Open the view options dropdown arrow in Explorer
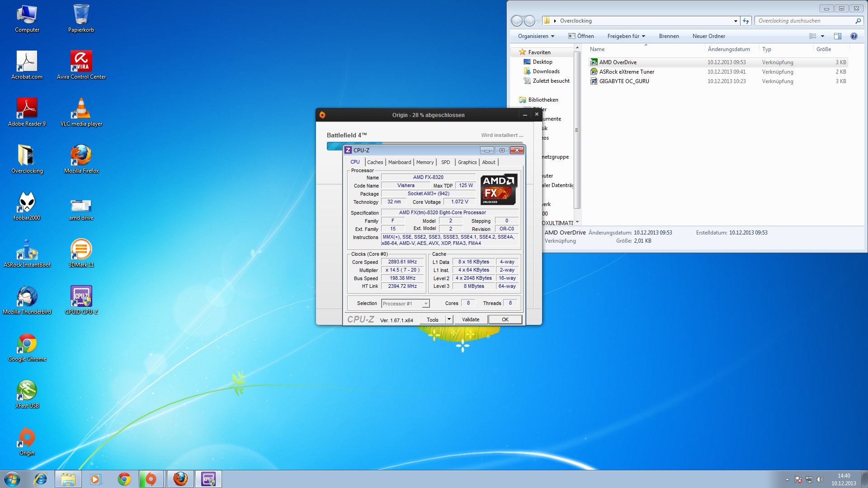The width and height of the screenshot is (868, 488). 822,36
